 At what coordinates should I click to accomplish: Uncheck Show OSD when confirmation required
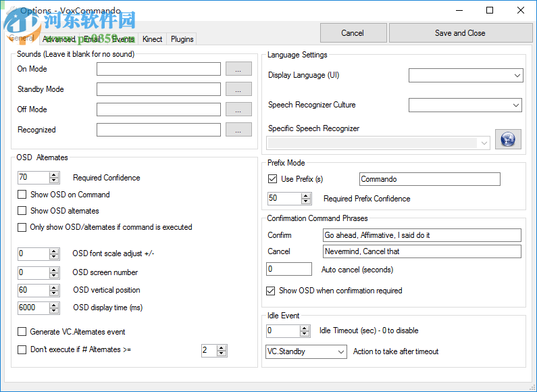[271, 291]
